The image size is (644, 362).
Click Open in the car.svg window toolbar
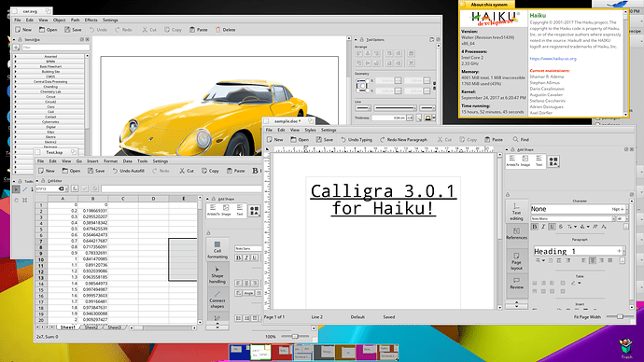click(48, 30)
